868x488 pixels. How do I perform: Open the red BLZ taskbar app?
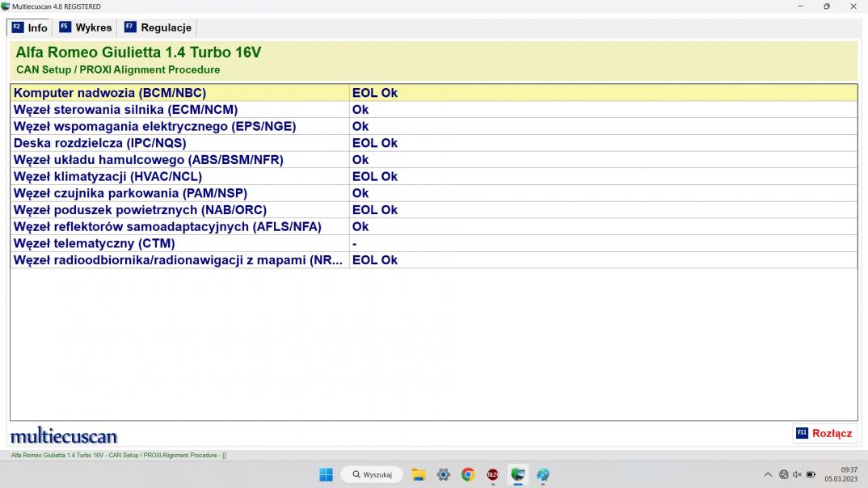point(493,475)
